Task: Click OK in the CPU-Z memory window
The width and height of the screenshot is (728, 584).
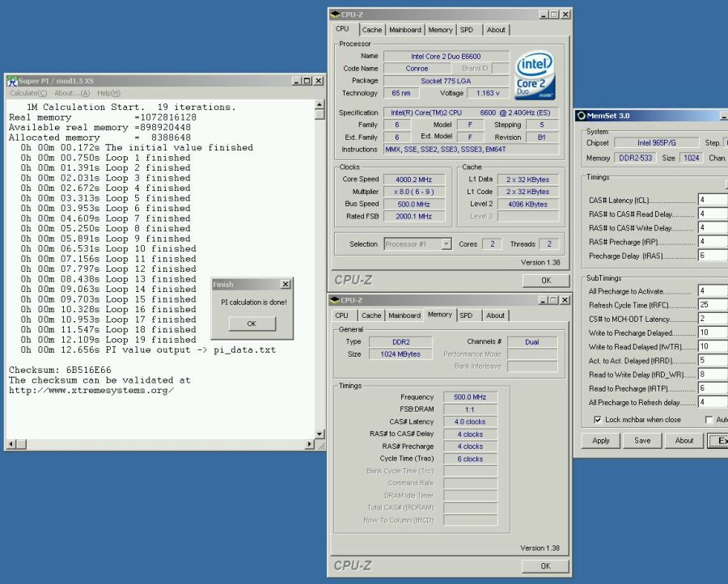Action: [545, 566]
